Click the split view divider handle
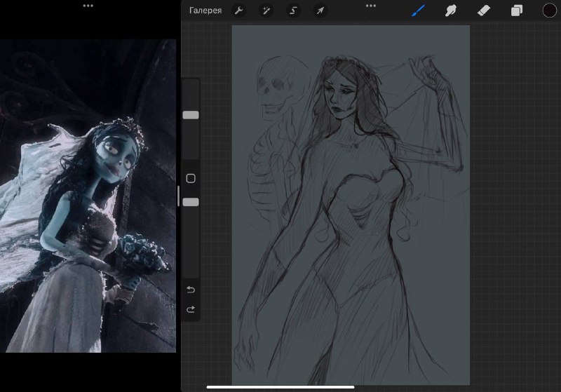 (178, 196)
